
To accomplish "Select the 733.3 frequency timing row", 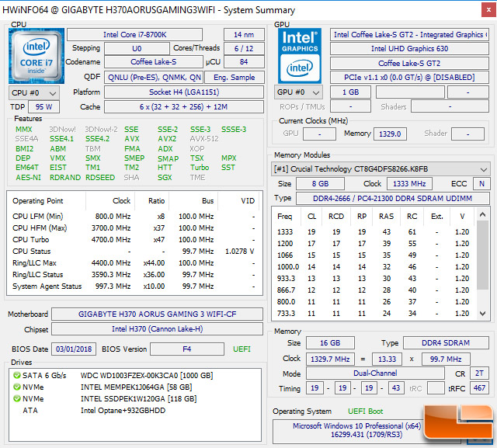I will click(374, 314).
